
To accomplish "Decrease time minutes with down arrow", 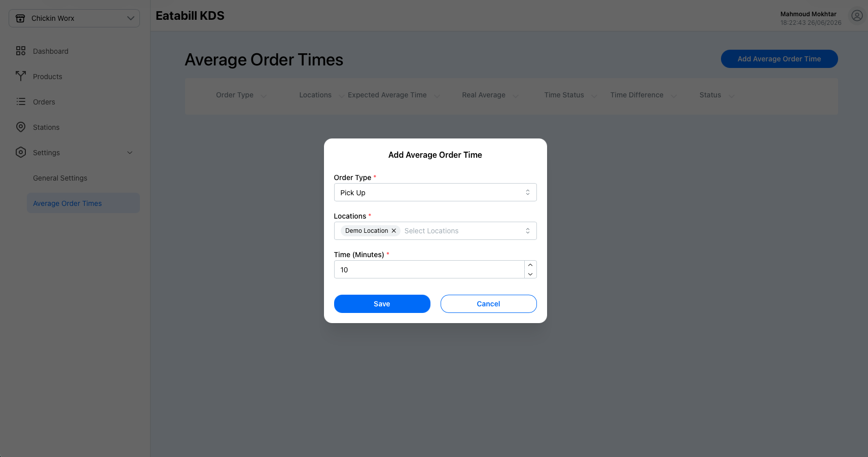I will (x=530, y=274).
